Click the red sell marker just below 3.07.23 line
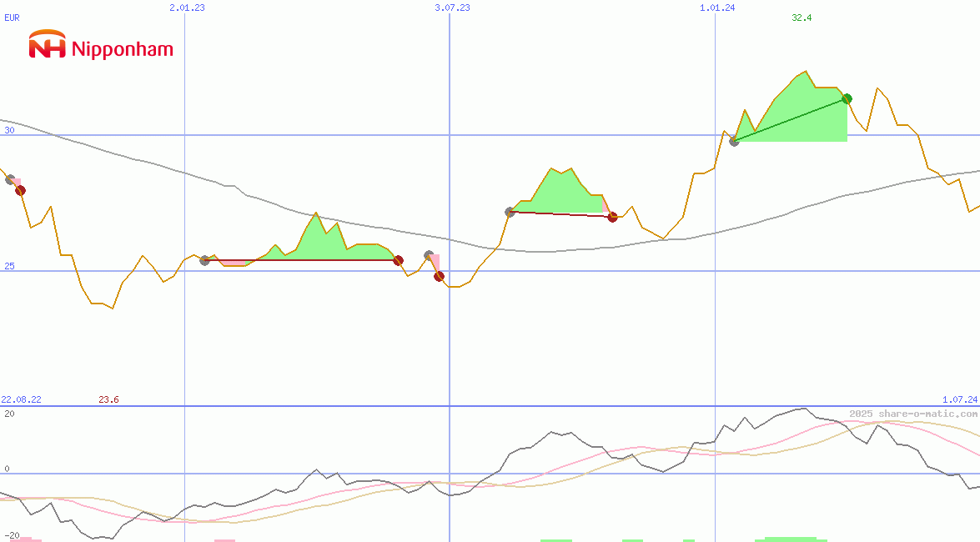980x542 pixels. [x=440, y=276]
